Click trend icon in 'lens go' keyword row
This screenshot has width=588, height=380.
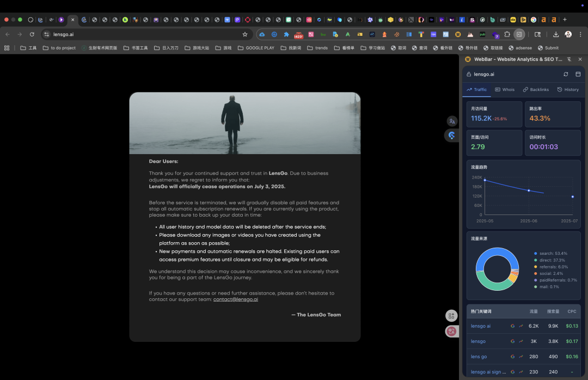521,357
